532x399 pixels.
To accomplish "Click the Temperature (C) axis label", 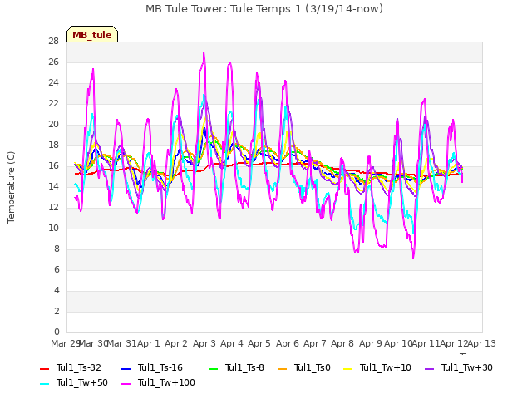I will tap(11, 187).
